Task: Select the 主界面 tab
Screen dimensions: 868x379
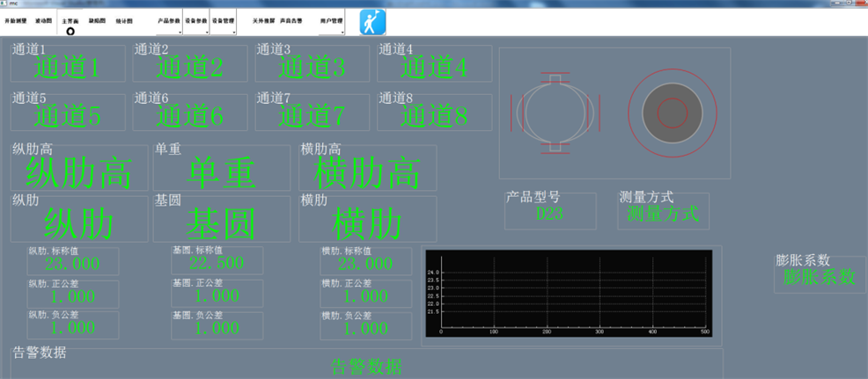Action: click(70, 21)
